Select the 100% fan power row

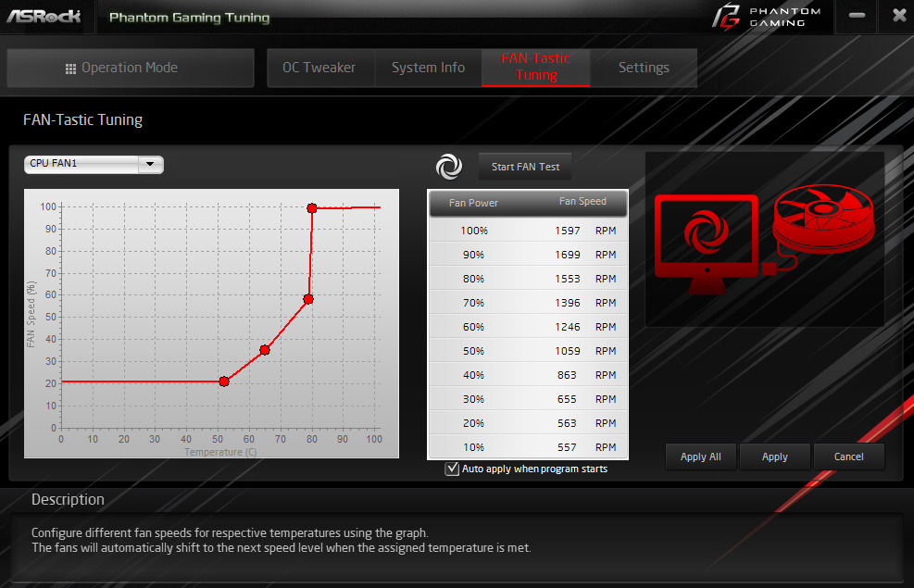coord(528,231)
